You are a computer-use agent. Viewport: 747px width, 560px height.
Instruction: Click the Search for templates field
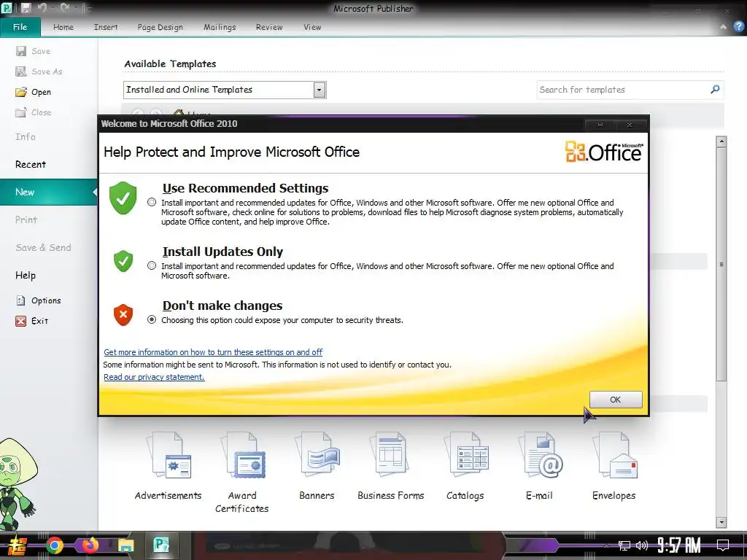622,90
